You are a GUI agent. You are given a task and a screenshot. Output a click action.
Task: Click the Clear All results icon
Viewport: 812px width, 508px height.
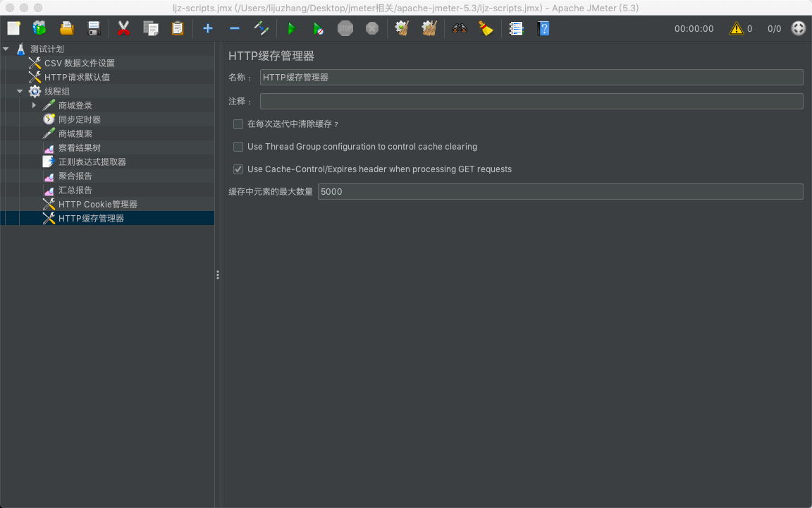pyautogui.click(x=429, y=28)
